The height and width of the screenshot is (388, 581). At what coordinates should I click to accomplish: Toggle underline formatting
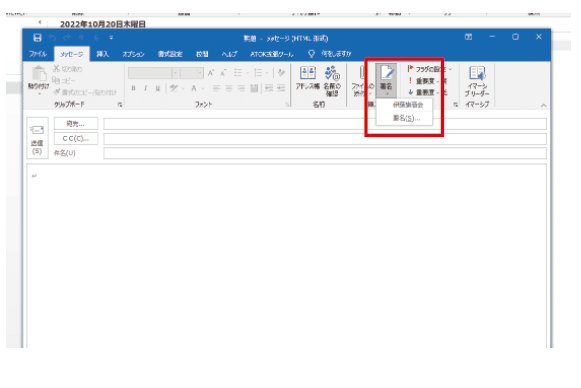pos(158,88)
